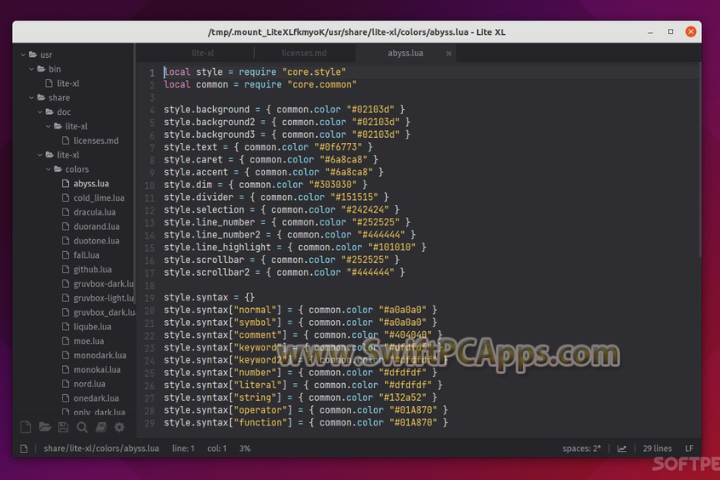720x480 pixels.
Task: Click the Save File floppy icon
Action: pyautogui.click(x=63, y=427)
